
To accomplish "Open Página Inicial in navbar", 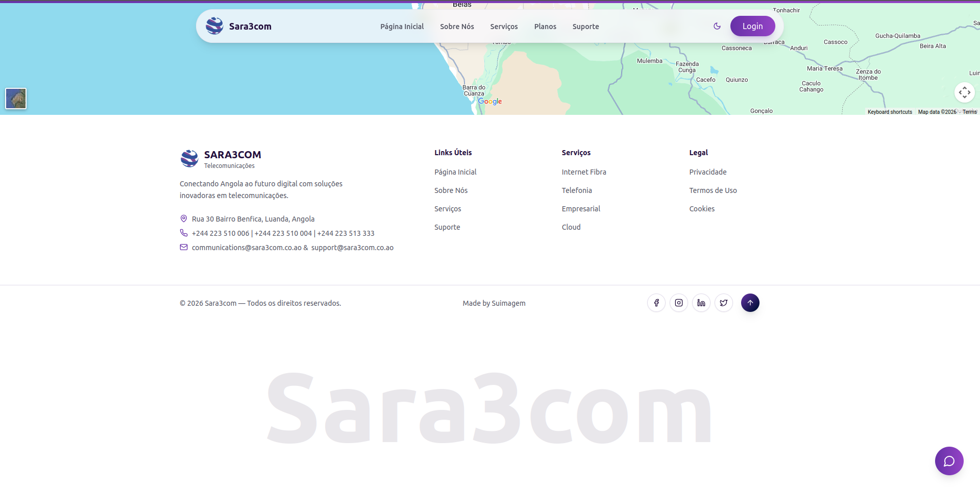I will [402, 27].
